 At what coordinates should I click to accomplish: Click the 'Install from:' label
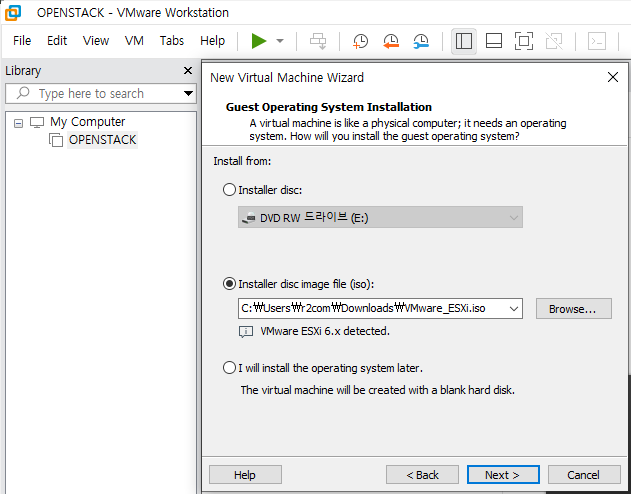[x=242, y=161]
